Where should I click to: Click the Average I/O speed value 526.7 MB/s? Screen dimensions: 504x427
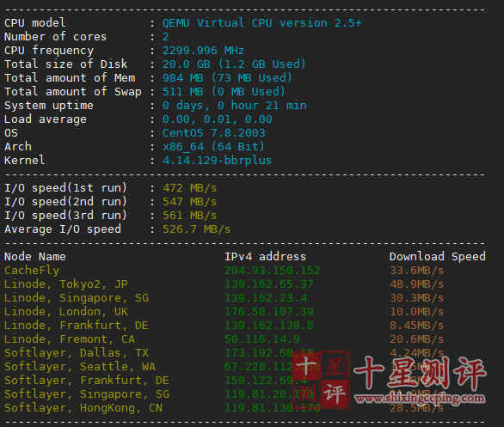pos(196,229)
